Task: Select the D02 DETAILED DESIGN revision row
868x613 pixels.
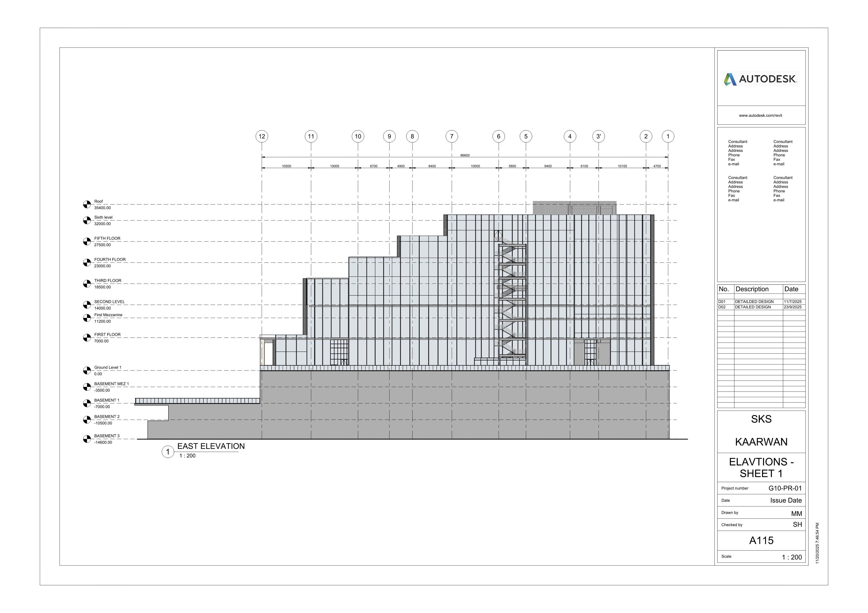Action: [x=753, y=307]
